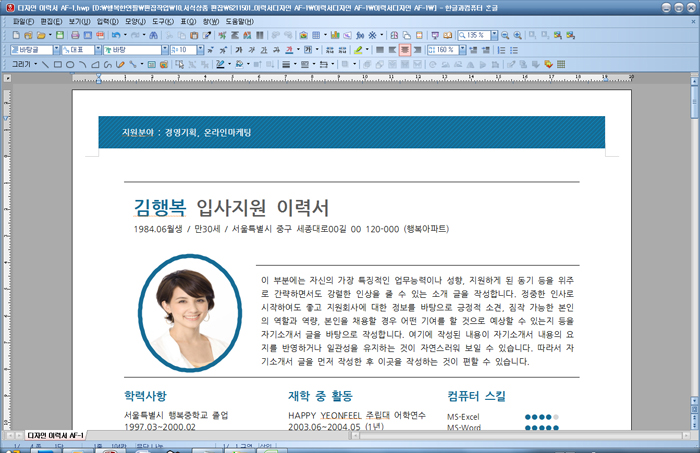The image size is (700, 453).
Task: Toggle underline text formatting
Action: click(x=264, y=50)
